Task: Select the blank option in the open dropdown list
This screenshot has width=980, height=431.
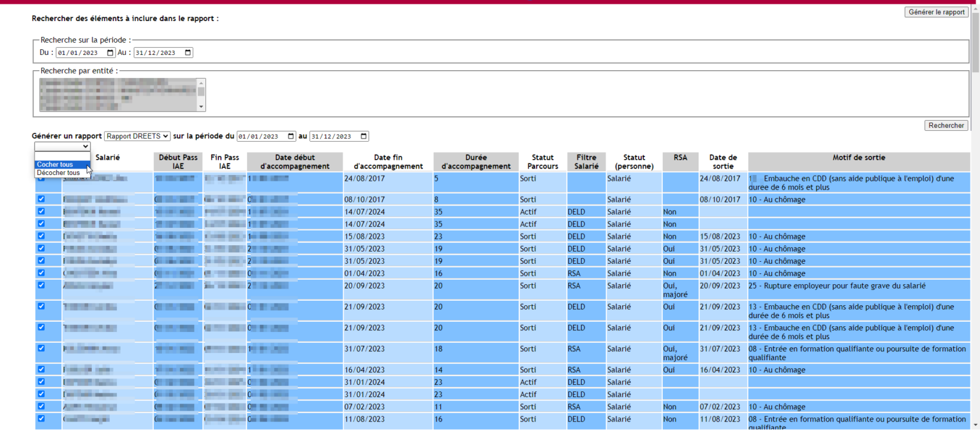Action: pos(63,156)
